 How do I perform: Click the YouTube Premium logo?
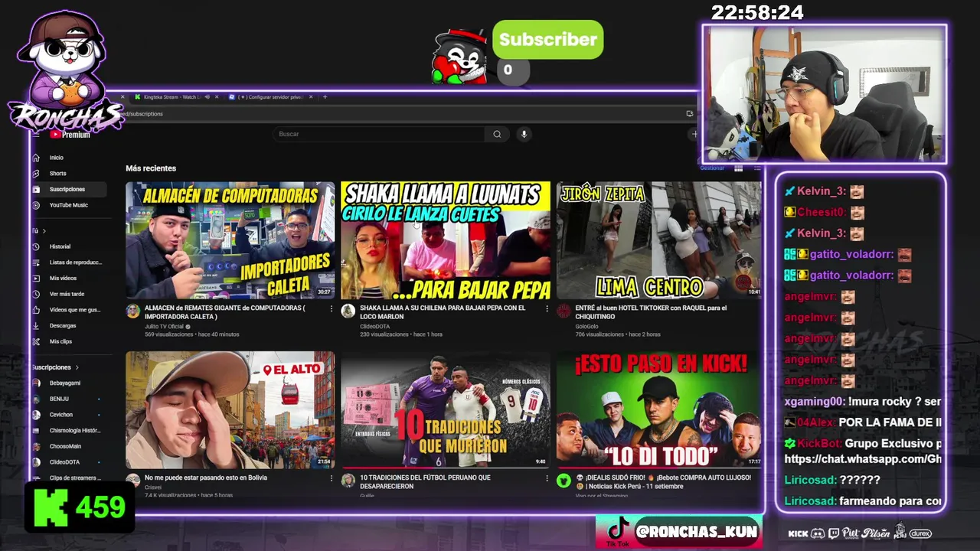(70, 135)
